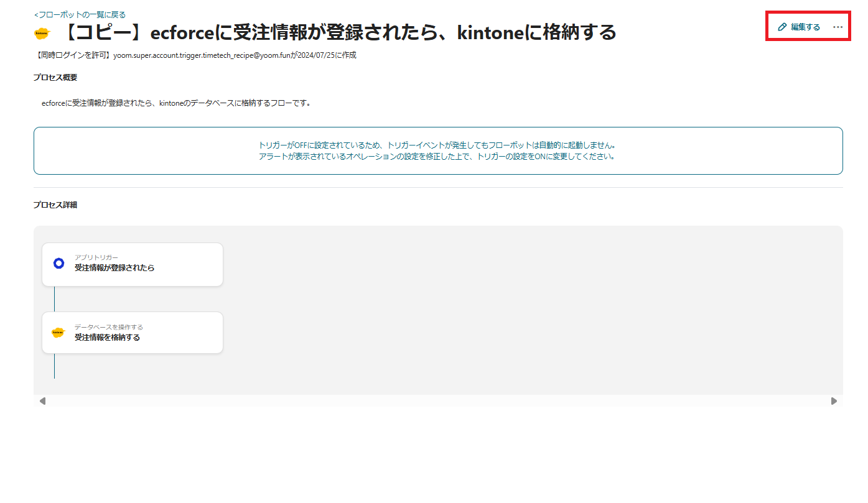Click the kintone icon on database step
The image size is (868, 503).
58,333
